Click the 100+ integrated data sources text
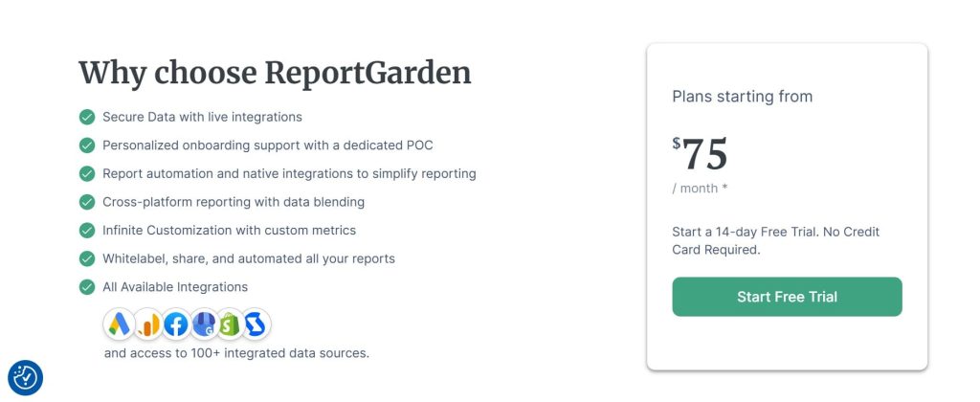 (236, 352)
